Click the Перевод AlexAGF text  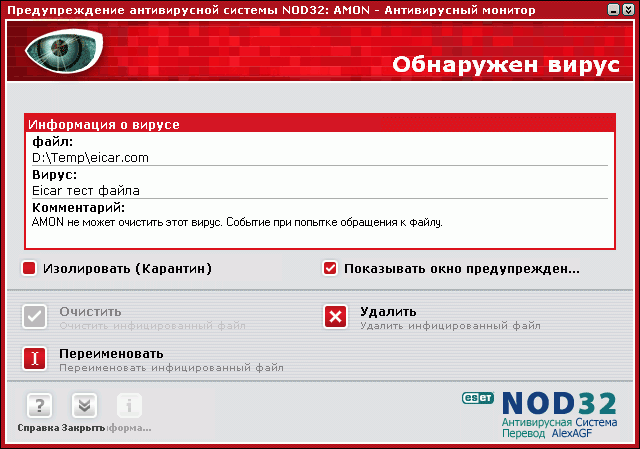pyautogui.click(x=547, y=433)
